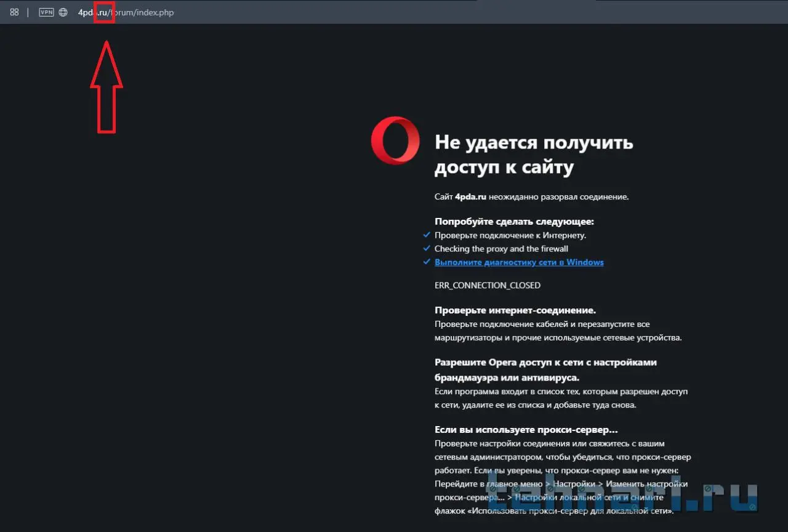Screen dimensions: 788x532
Task: Open the Windows network diagnostics link
Action: [519, 262]
